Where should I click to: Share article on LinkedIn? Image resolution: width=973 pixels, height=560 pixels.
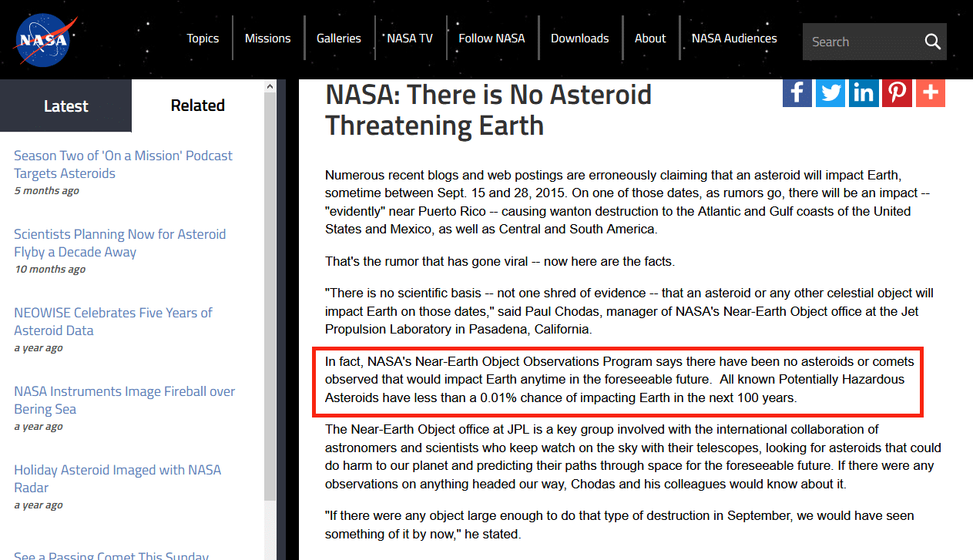[x=864, y=93]
